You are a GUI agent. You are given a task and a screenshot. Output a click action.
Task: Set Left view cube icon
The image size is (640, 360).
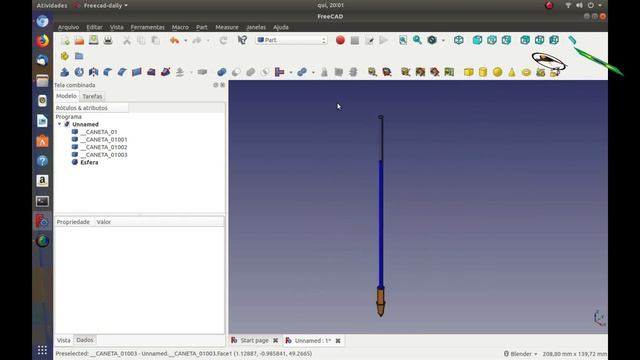coord(554,40)
